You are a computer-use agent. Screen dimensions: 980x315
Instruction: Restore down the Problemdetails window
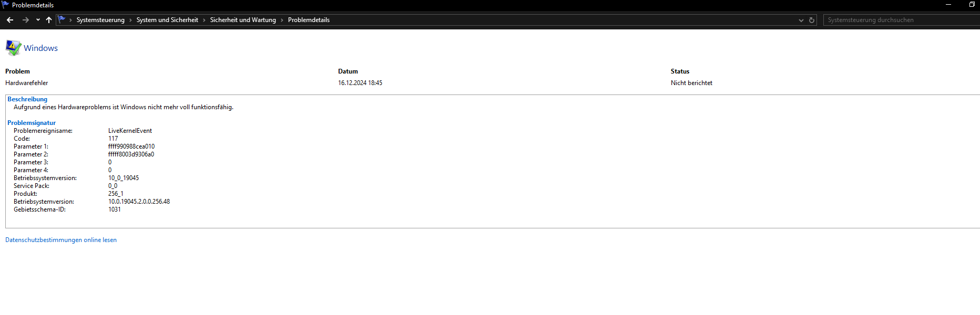pos(972,5)
